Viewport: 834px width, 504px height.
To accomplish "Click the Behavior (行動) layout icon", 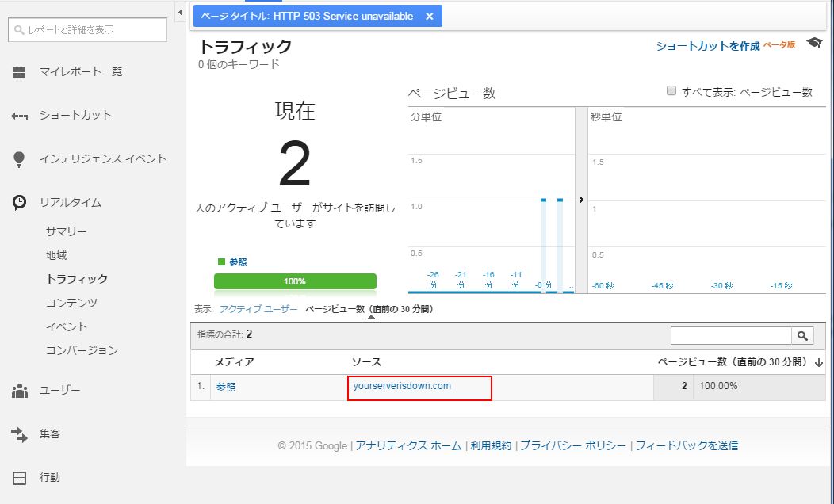I will click(x=19, y=478).
